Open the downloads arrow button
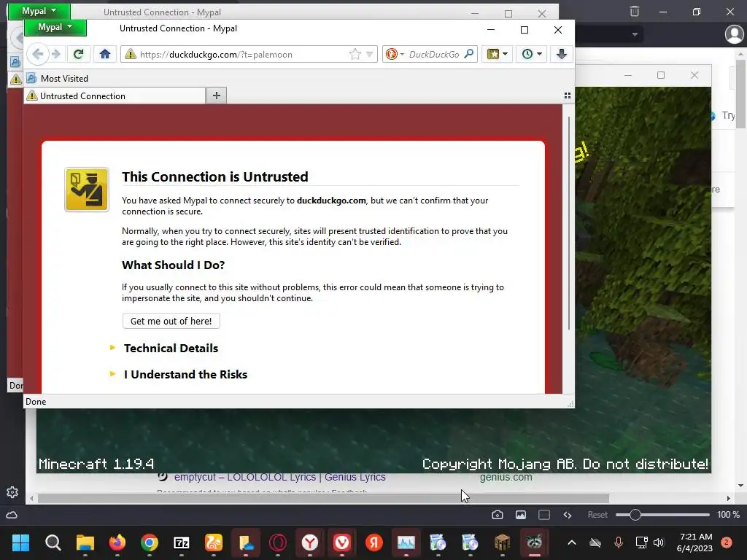 point(562,54)
